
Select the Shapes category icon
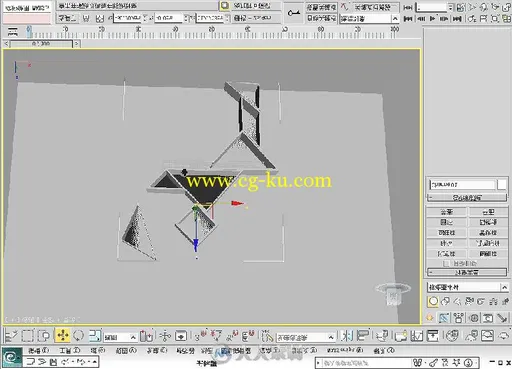(x=445, y=301)
